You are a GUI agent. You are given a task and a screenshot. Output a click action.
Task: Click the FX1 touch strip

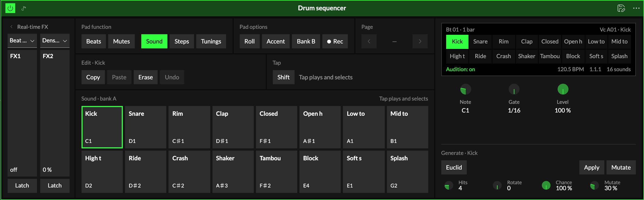22,113
